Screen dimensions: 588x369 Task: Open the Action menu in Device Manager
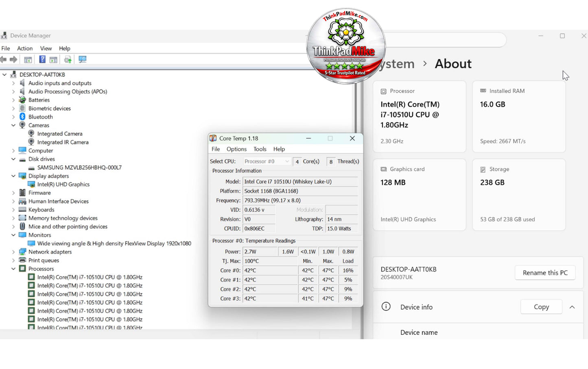click(25, 48)
